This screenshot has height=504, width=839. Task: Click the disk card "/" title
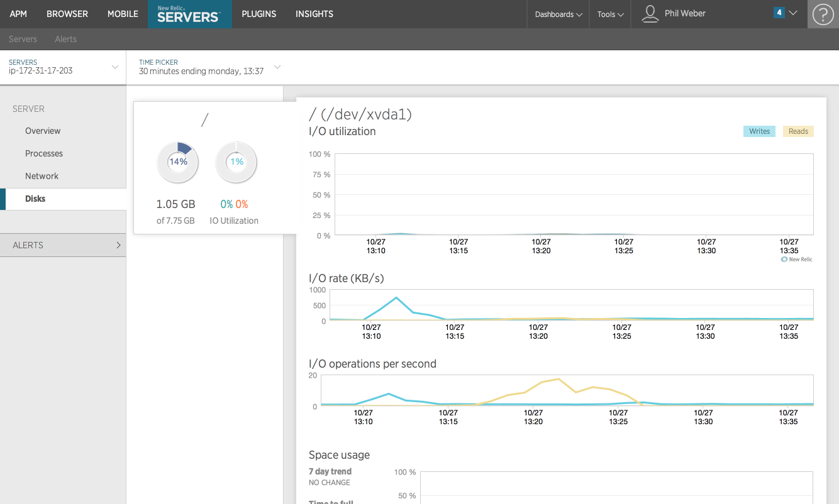tap(204, 119)
